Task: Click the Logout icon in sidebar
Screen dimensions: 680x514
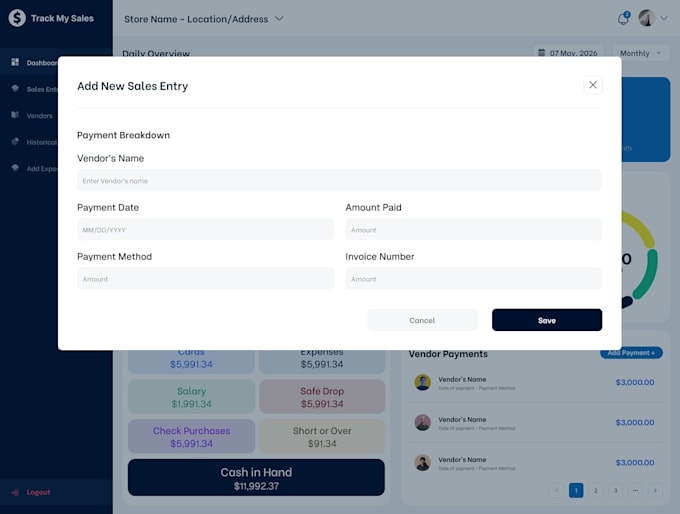Action: [x=15, y=492]
